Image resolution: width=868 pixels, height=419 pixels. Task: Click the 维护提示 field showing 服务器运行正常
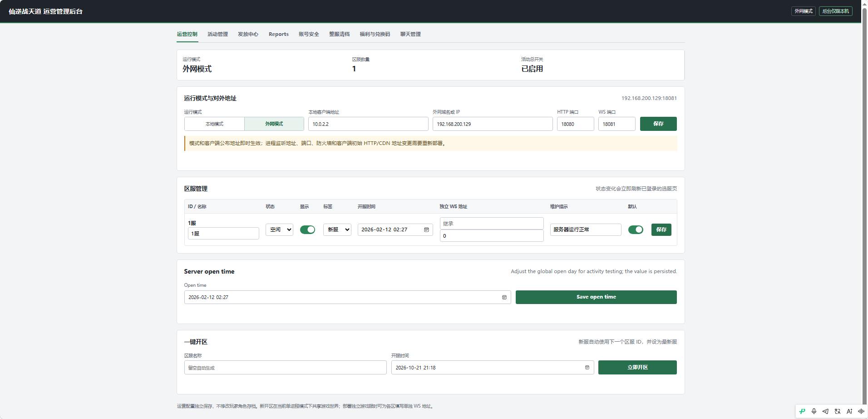coord(586,230)
